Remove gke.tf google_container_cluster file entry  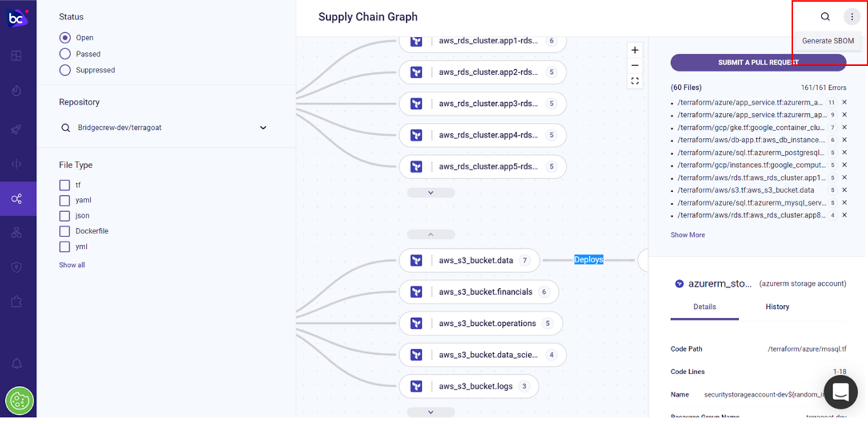tap(844, 127)
